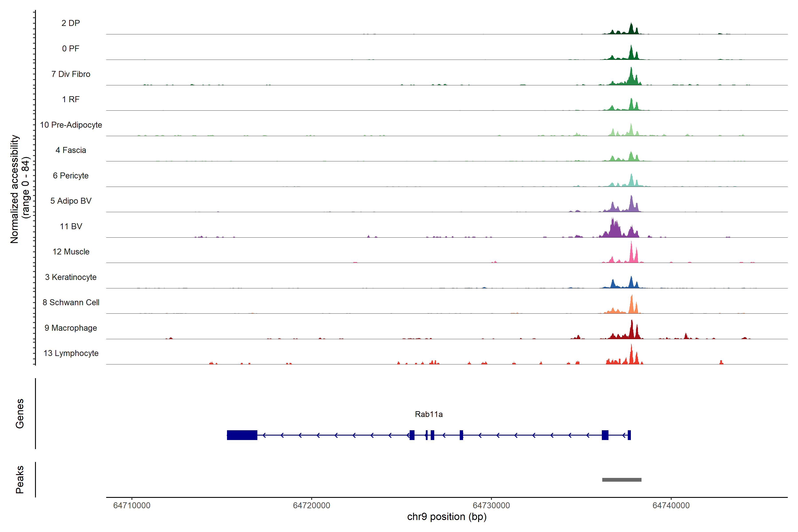Click the 9 Macrophage track label

click(70, 328)
